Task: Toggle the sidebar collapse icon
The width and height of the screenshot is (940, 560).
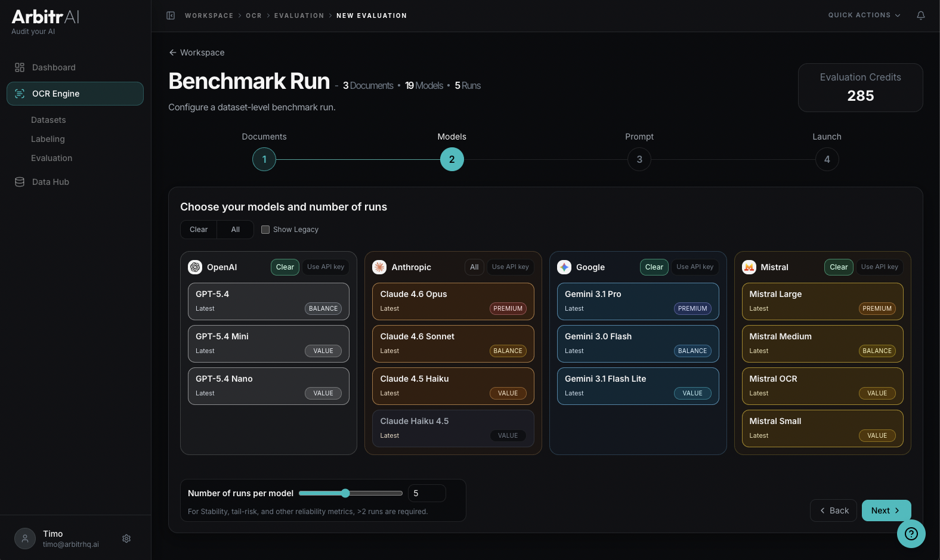Action: [171, 16]
